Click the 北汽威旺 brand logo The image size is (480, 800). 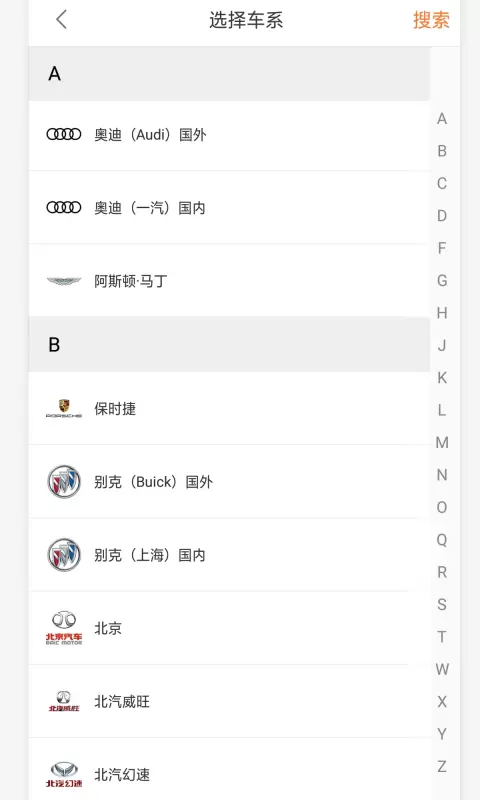tap(64, 701)
